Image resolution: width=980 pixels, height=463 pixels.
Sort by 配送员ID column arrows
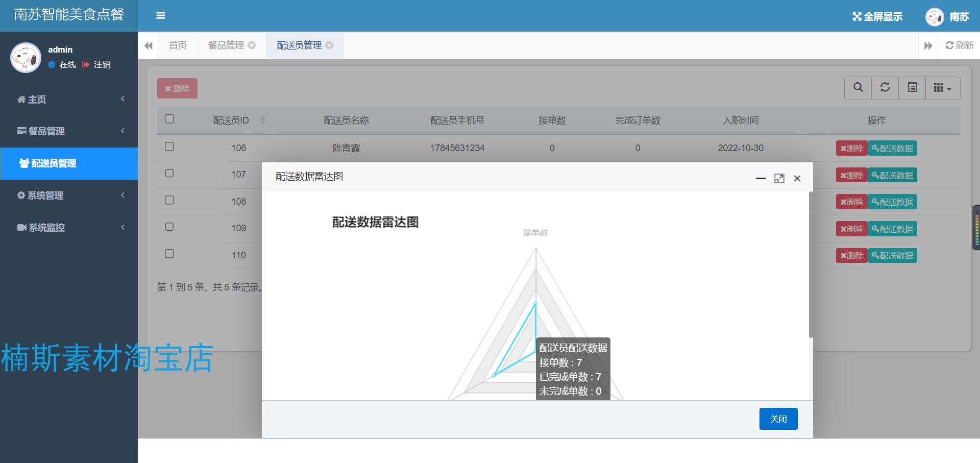263,120
